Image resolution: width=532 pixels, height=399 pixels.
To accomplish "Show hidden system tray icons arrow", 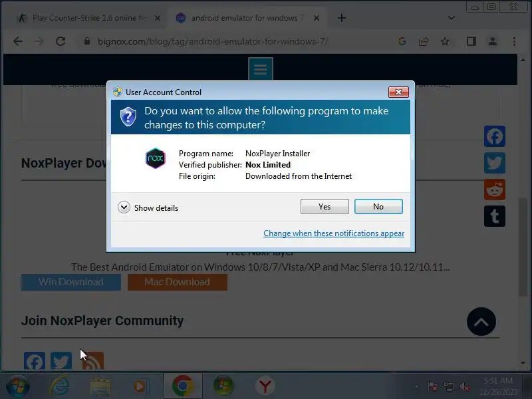I will (417, 386).
